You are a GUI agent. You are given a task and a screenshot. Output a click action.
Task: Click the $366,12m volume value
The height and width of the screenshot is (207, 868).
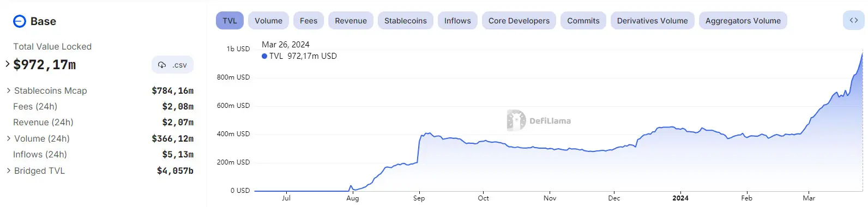(x=172, y=138)
